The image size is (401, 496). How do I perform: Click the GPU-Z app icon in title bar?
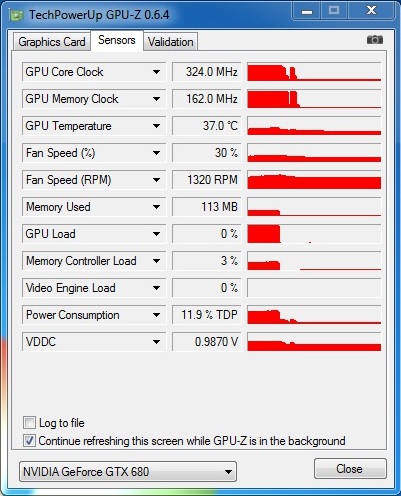click(x=16, y=15)
